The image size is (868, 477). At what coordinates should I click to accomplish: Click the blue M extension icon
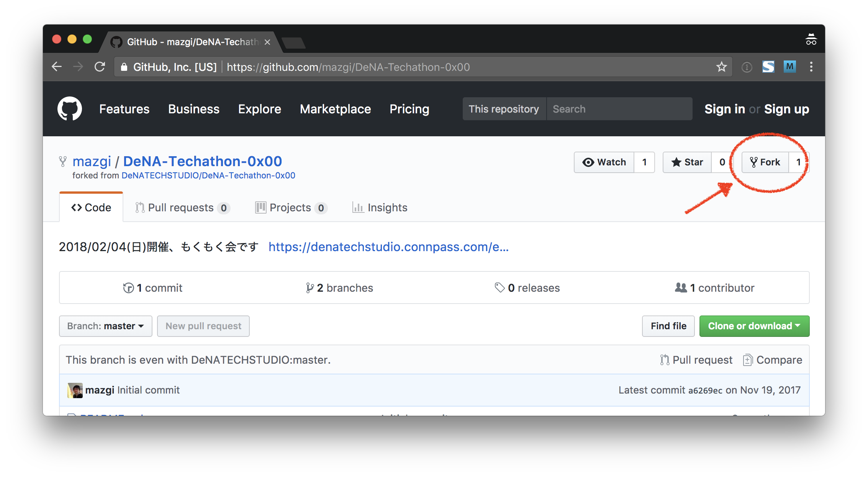point(789,67)
